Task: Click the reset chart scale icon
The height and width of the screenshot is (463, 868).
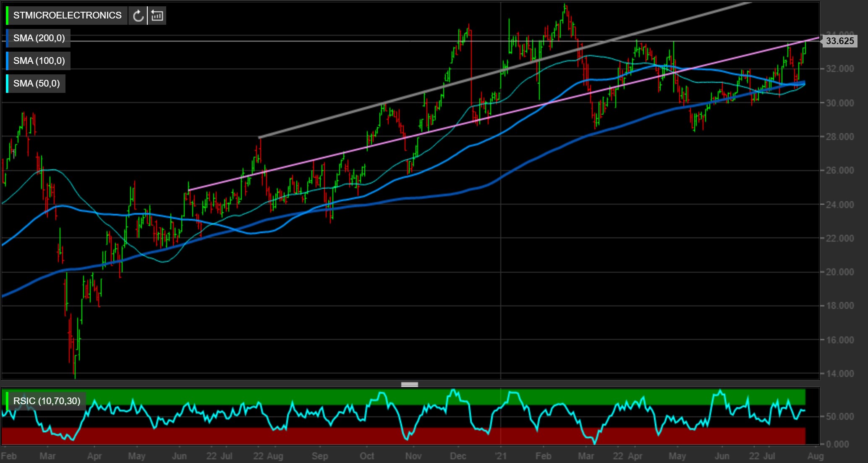Action: click(x=157, y=16)
